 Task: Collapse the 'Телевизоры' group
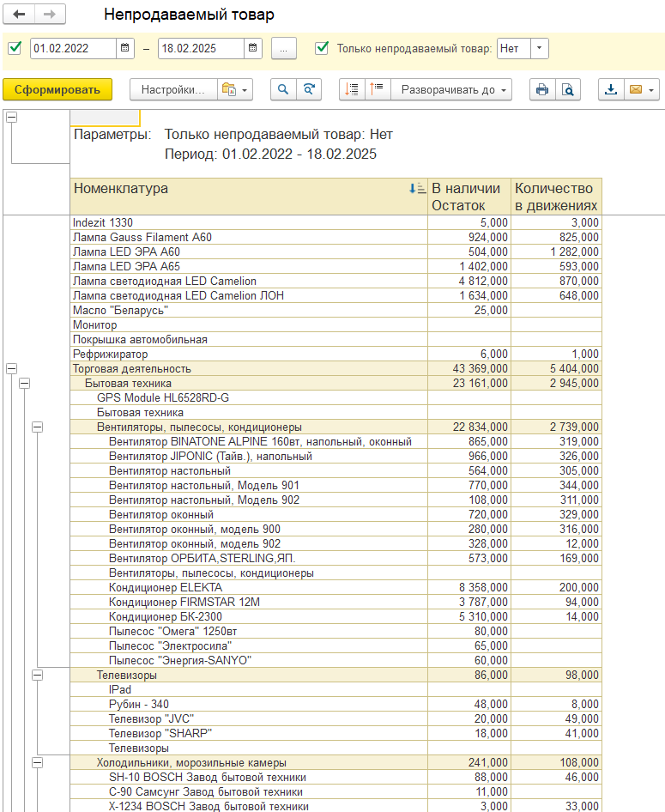(38, 676)
